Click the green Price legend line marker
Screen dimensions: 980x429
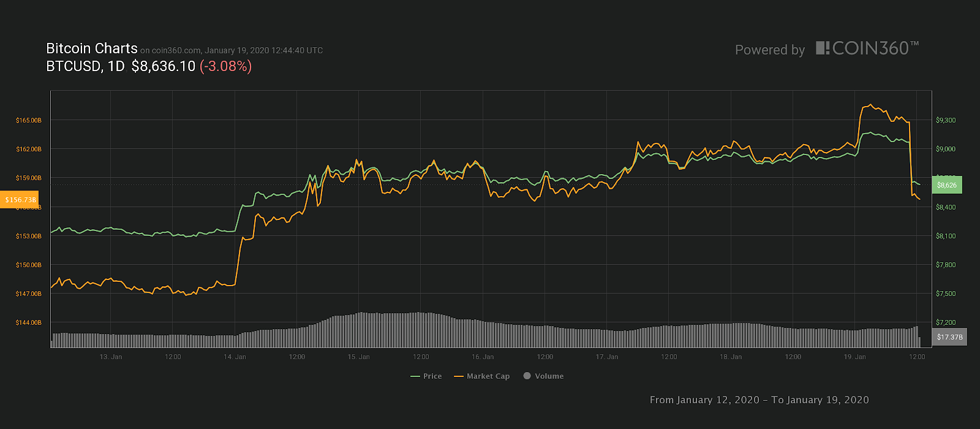[x=415, y=376]
